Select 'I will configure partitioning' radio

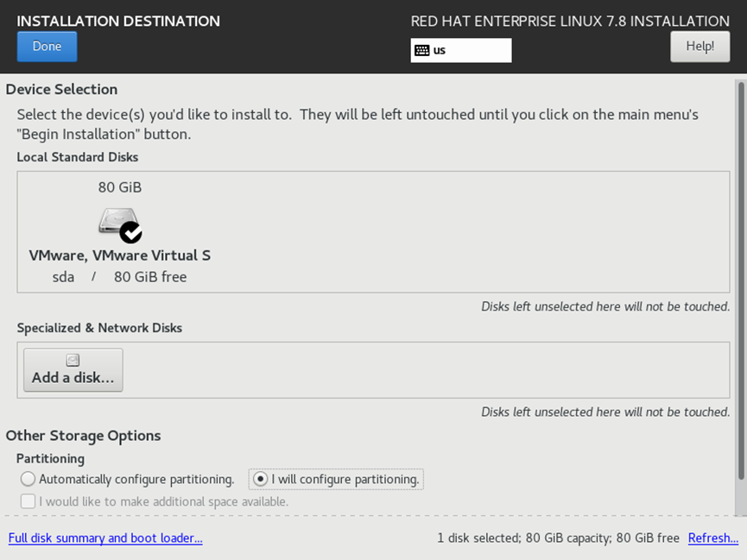(x=261, y=479)
